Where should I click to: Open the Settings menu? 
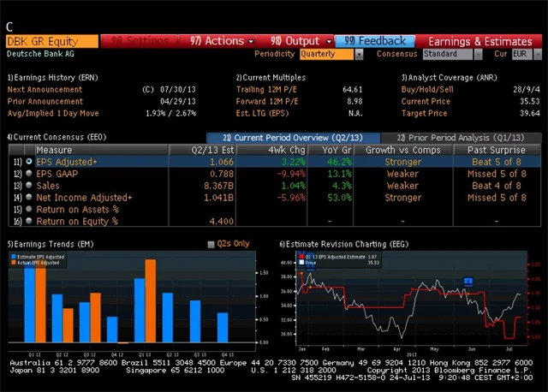141,40
